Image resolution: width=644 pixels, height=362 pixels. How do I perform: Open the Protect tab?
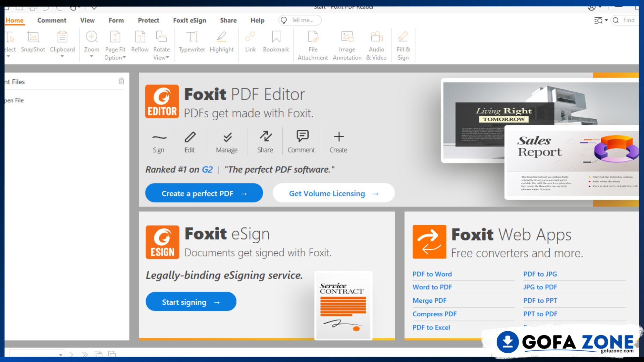[x=148, y=20]
